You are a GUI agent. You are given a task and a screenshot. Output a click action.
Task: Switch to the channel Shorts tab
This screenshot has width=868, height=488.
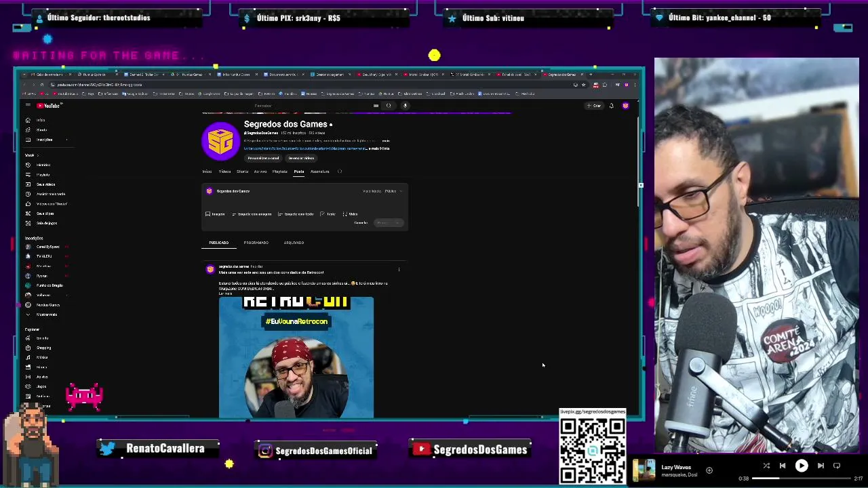[x=242, y=171]
